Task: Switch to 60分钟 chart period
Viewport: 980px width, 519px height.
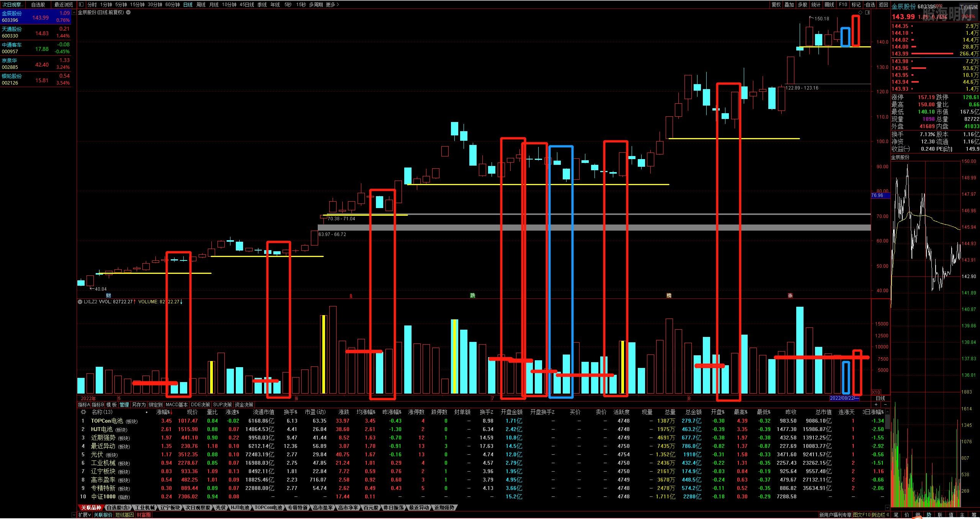Action: point(173,5)
